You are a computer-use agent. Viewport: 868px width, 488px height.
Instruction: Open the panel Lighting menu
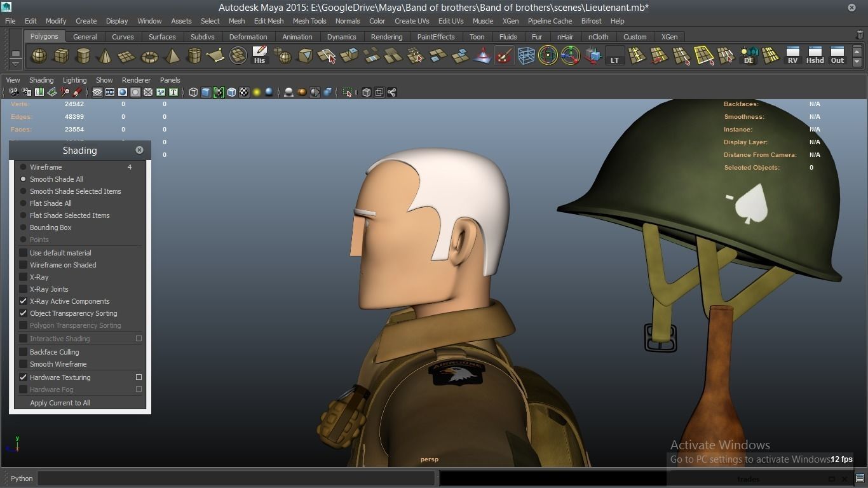pyautogui.click(x=74, y=80)
